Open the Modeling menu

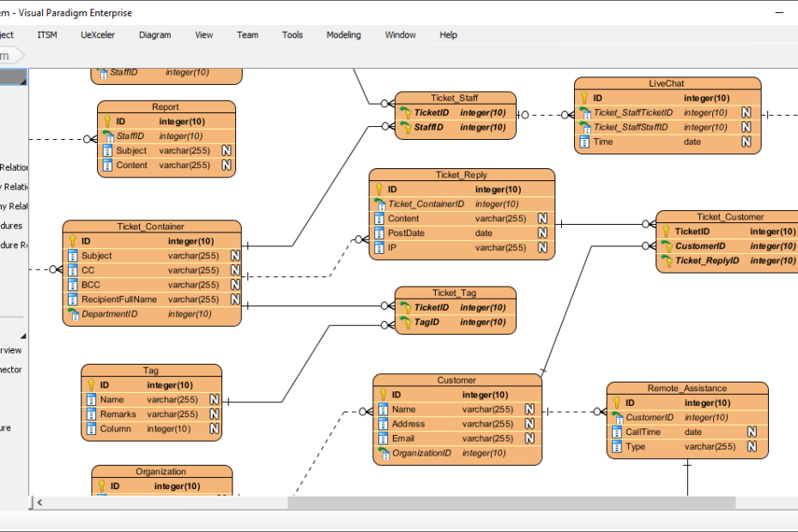[343, 35]
